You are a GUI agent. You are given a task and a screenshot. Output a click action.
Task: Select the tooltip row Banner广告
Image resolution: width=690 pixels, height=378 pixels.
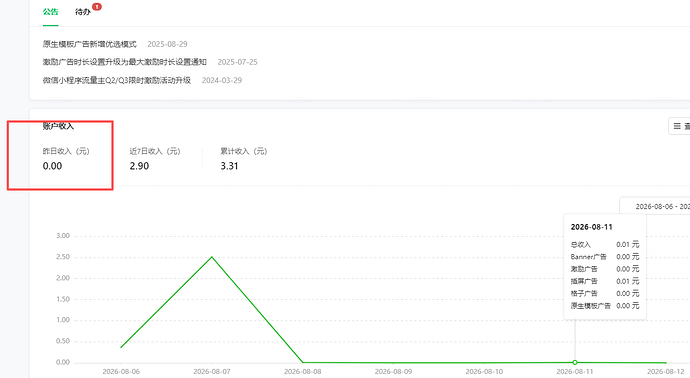click(605, 257)
